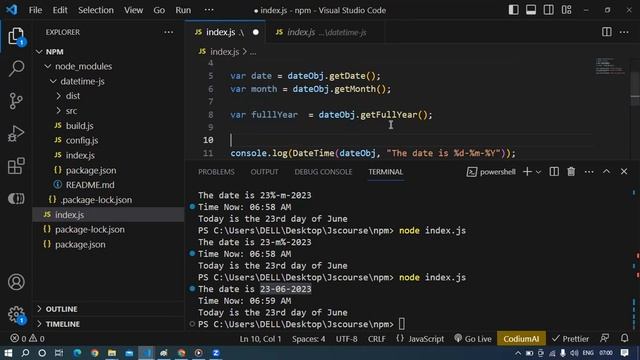This screenshot has width=640, height=360.
Task: Open Source Control view icon
Action: 16,101
